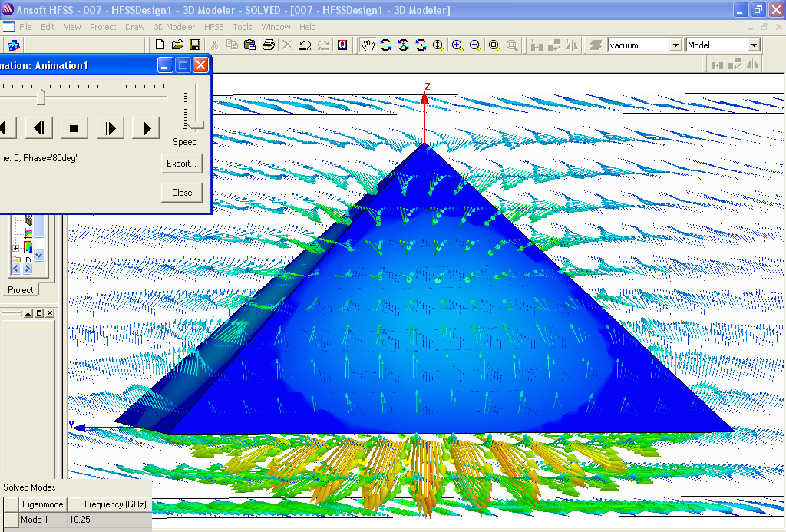The height and width of the screenshot is (532, 786).
Task: Click the Fit Selection zoom icon
Action: pyautogui.click(x=511, y=45)
